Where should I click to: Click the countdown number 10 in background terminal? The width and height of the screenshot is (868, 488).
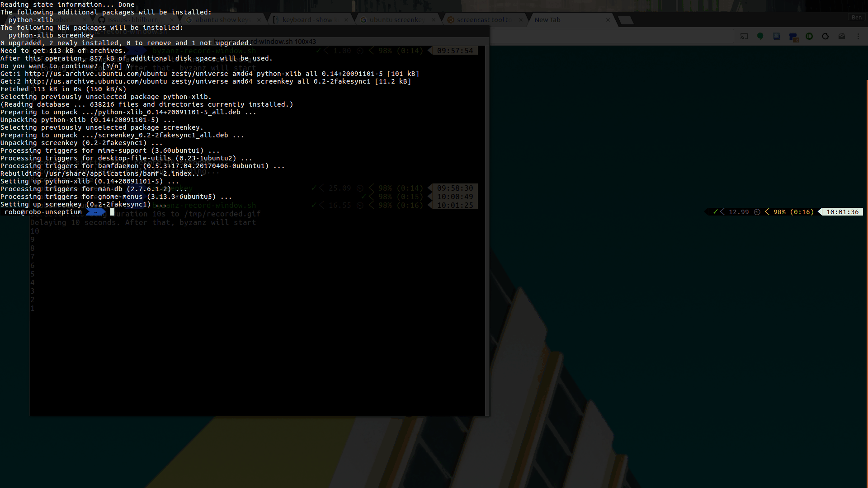[x=35, y=231]
